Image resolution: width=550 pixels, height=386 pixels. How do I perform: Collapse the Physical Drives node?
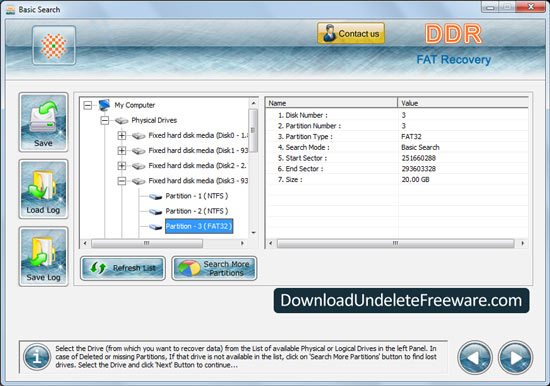105,120
